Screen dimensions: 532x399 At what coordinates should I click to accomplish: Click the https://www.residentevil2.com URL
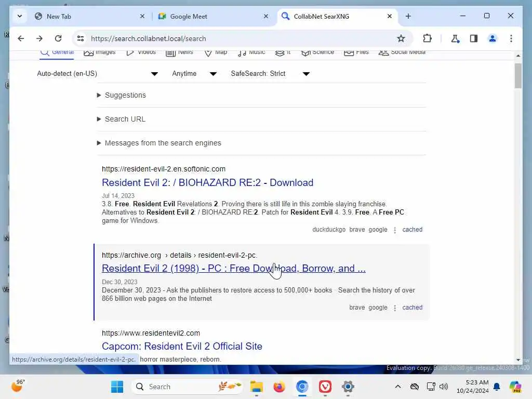[x=151, y=333]
